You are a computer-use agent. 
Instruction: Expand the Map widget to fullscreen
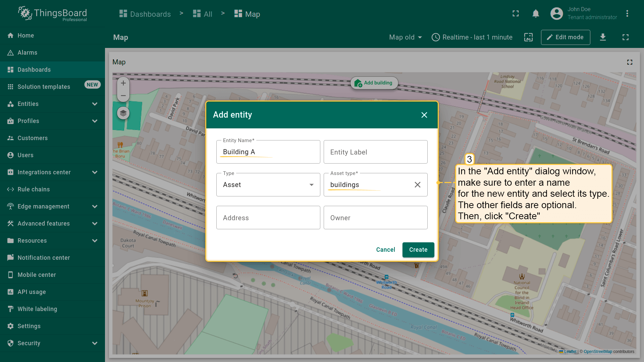tap(630, 62)
